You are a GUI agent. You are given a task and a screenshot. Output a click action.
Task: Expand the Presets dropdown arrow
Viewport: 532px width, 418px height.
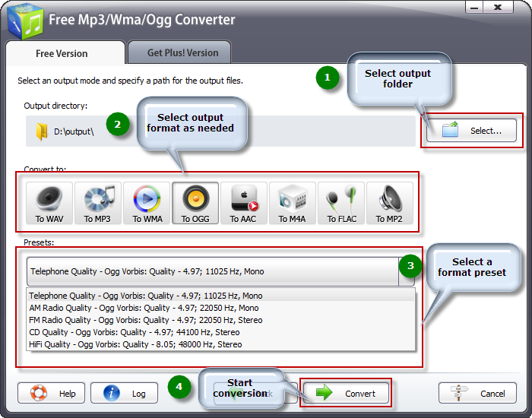[x=406, y=271]
